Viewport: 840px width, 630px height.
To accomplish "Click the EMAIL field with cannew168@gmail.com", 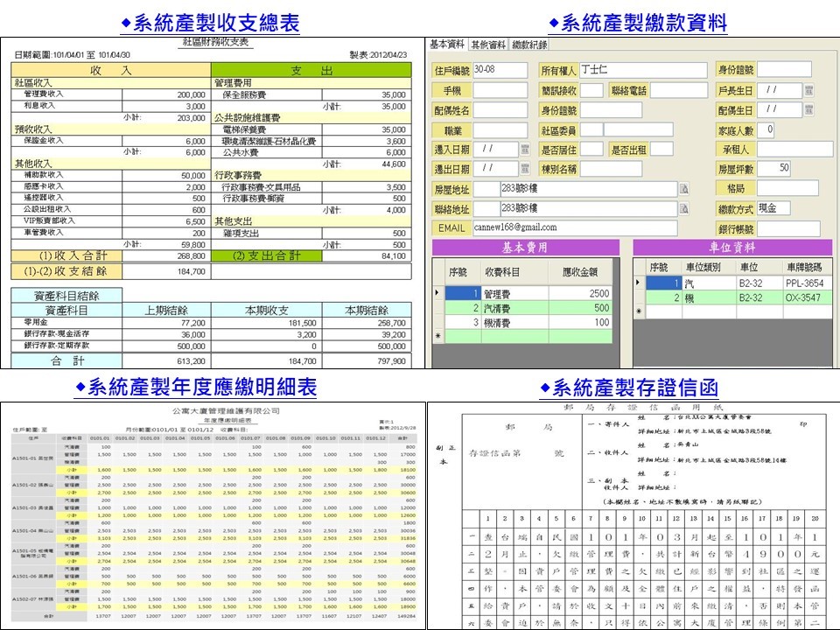I will point(575,227).
